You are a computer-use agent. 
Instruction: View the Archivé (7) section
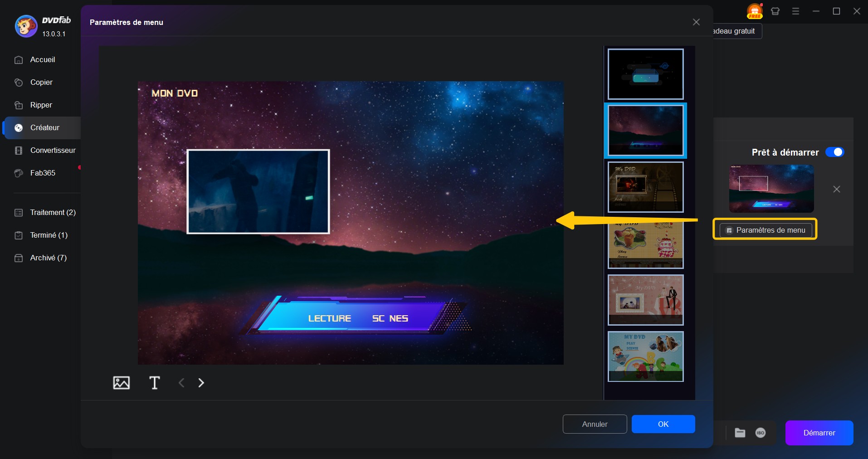pos(45,258)
